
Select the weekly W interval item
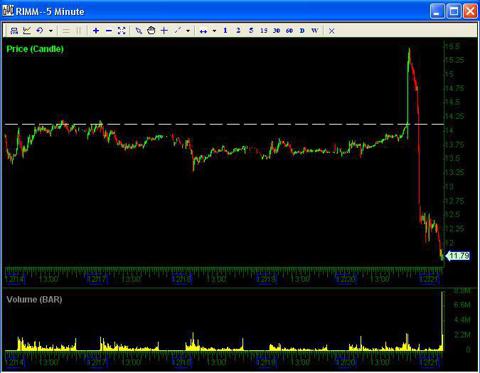click(x=315, y=31)
